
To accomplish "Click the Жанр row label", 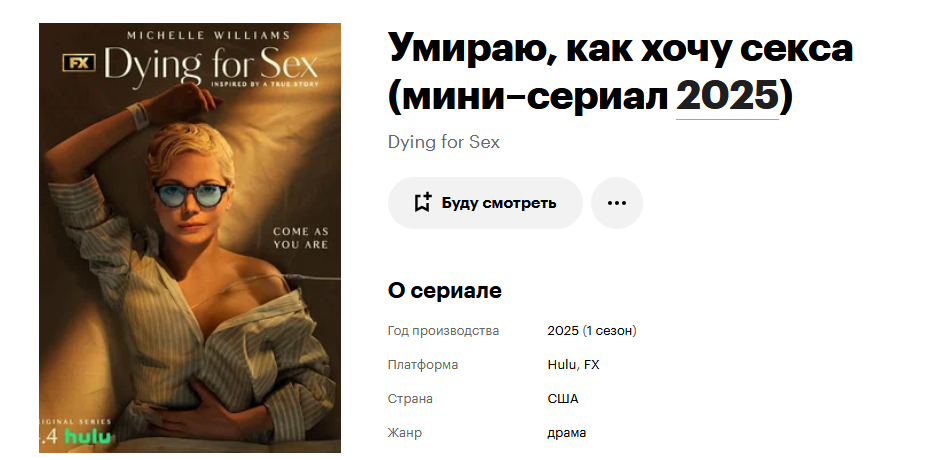I will coord(404,433).
